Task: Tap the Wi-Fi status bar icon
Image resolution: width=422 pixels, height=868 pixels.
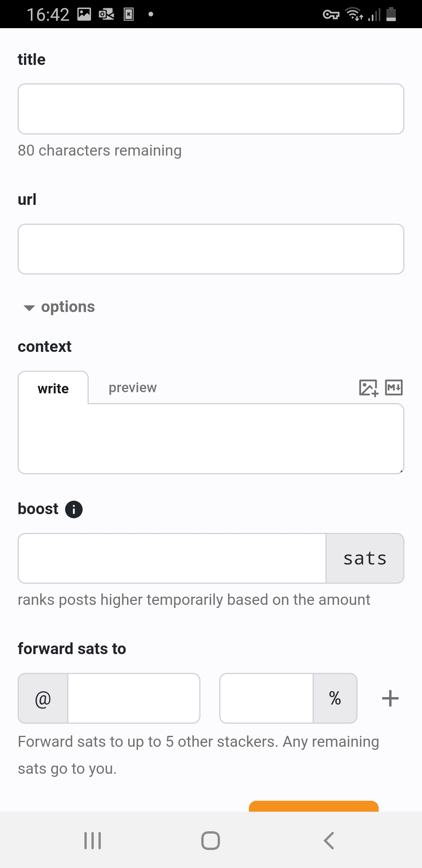Action: 354,14
